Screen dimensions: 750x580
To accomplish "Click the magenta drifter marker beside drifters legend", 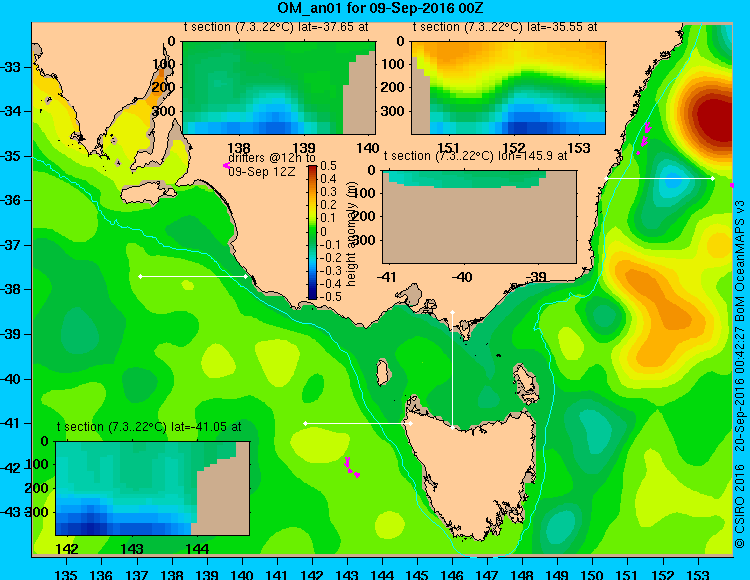I will point(226,165).
